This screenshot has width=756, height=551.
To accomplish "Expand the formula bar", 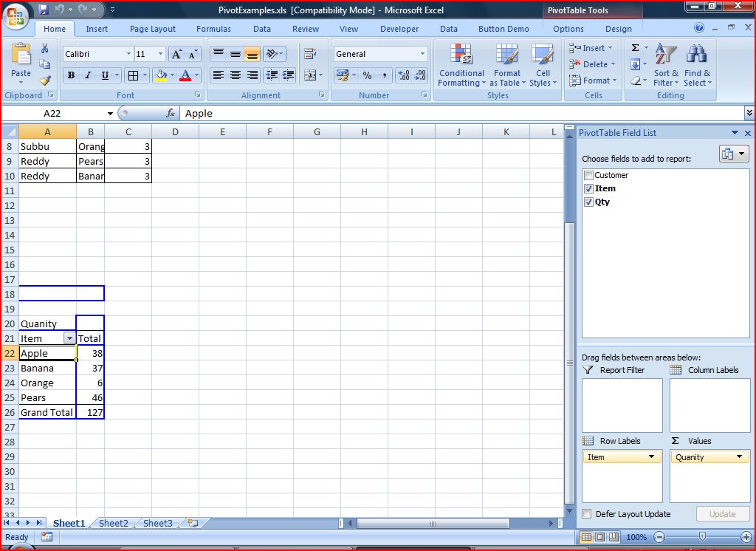I will coord(749,114).
